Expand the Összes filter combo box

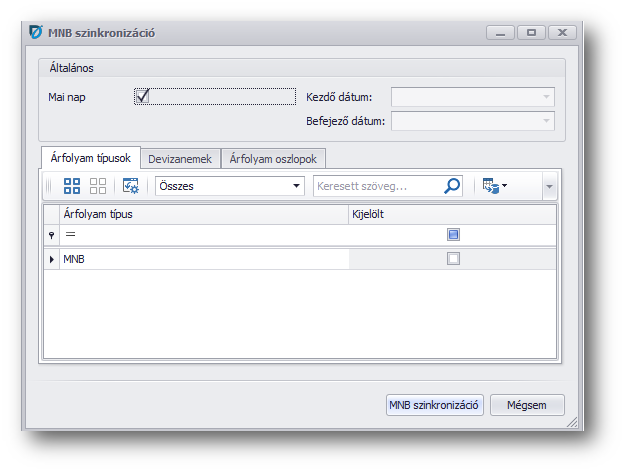(296, 186)
